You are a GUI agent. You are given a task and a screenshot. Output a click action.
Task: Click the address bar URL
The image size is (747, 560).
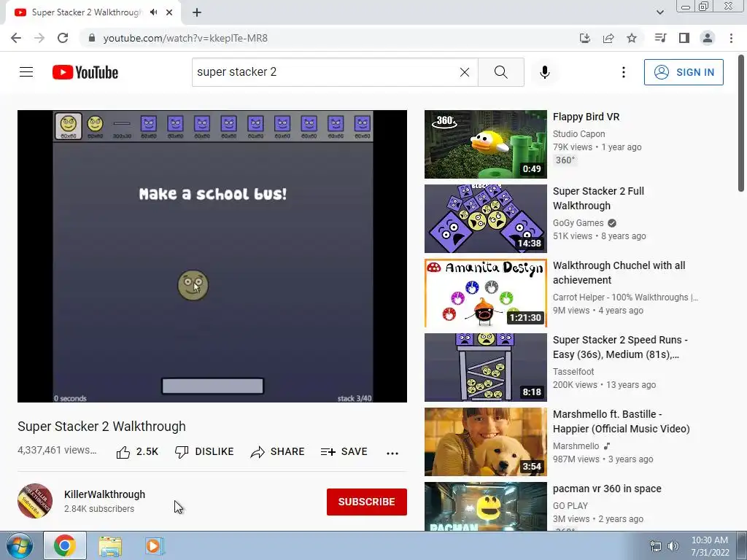(185, 38)
